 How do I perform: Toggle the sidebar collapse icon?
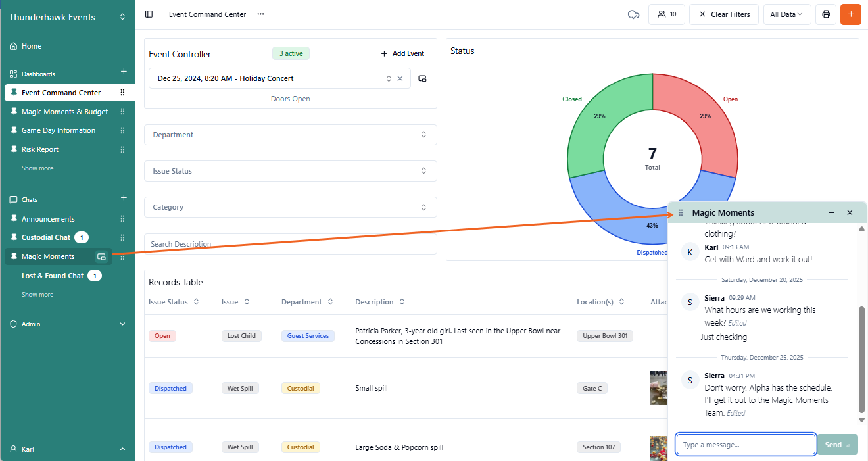(x=149, y=14)
